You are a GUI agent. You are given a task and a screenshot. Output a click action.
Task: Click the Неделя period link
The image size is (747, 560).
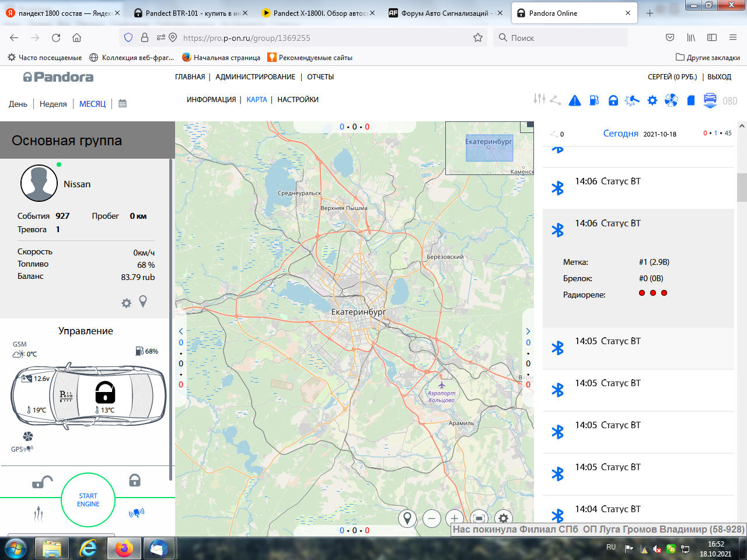coord(53,104)
